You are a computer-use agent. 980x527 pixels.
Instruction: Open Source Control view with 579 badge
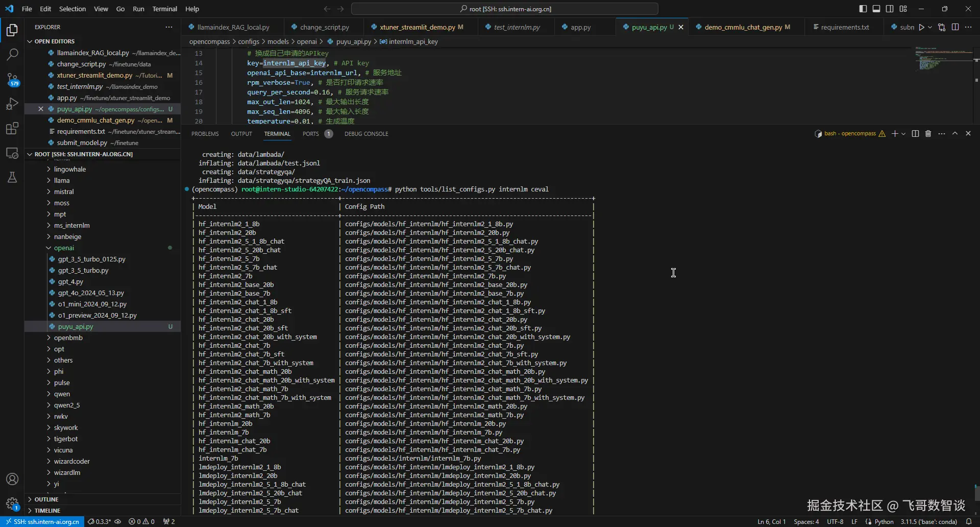coord(12,79)
